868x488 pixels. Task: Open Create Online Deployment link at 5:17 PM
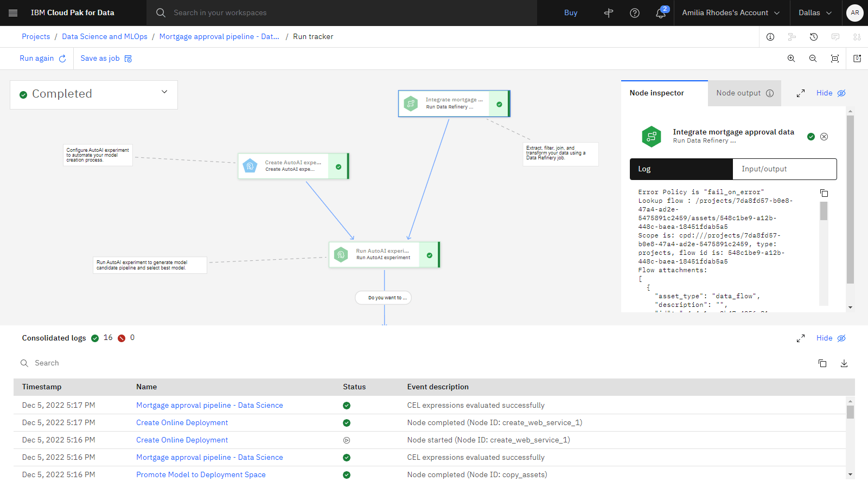(182, 423)
